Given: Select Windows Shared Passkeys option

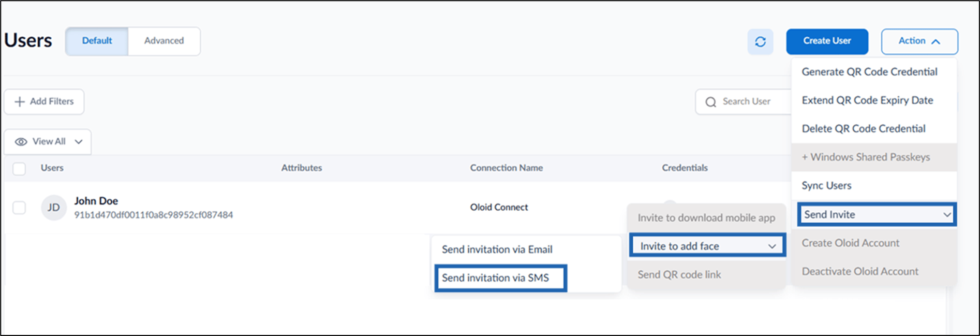Looking at the screenshot, I should (874, 157).
